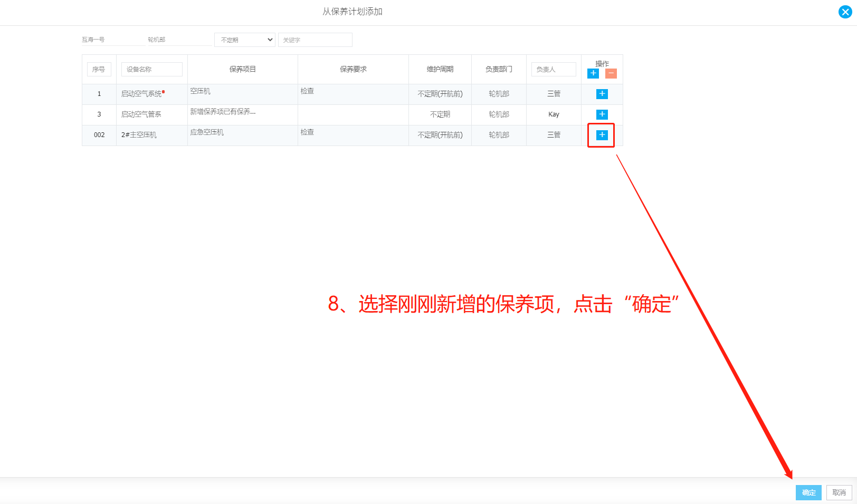Click sequence number 002 cell
This screenshot has width=857, height=504.
coord(99,135)
